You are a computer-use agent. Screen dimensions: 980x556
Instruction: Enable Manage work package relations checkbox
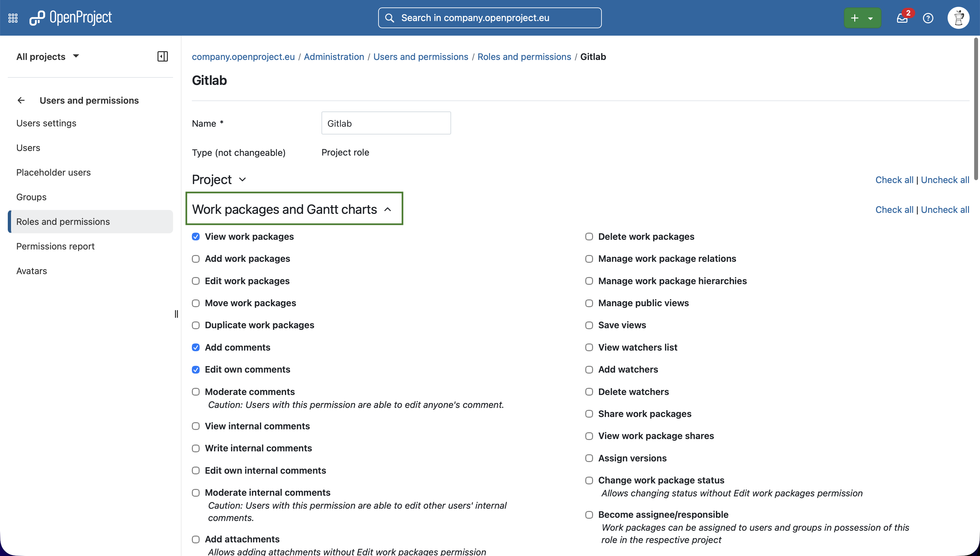589,259
